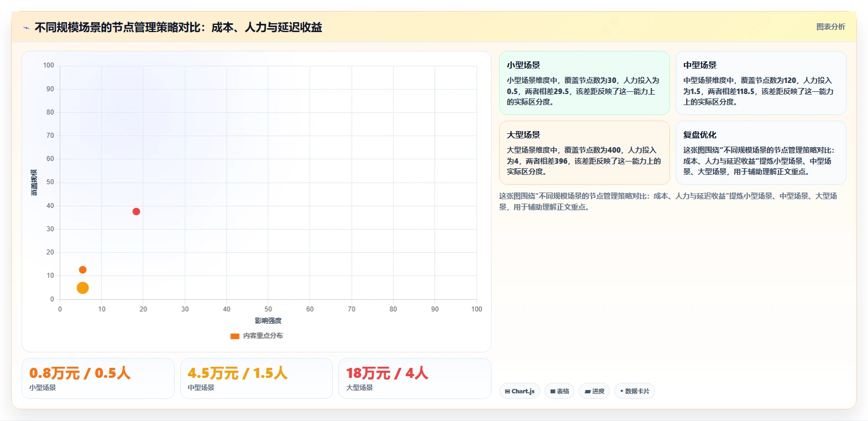Click the 0.8万元 / 0.5人 stat value
The height and width of the screenshot is (421, 868).
[x=80, y=373]
